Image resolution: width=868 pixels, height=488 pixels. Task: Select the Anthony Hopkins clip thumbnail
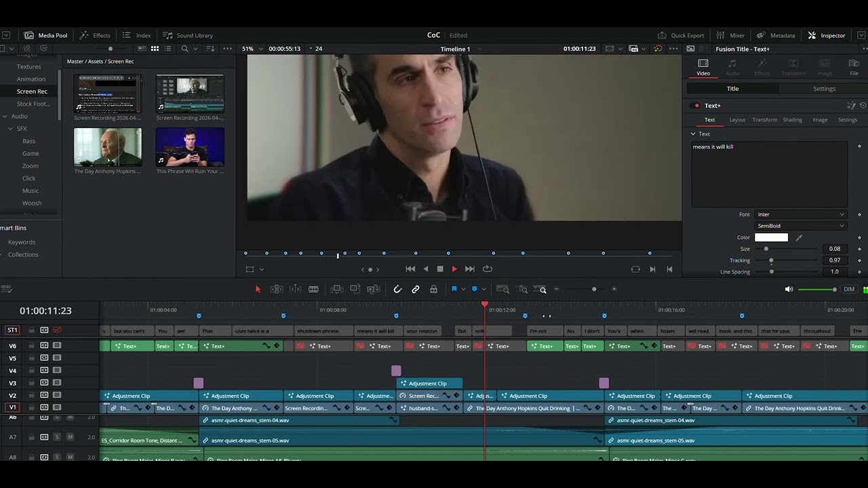coord(108,147)
